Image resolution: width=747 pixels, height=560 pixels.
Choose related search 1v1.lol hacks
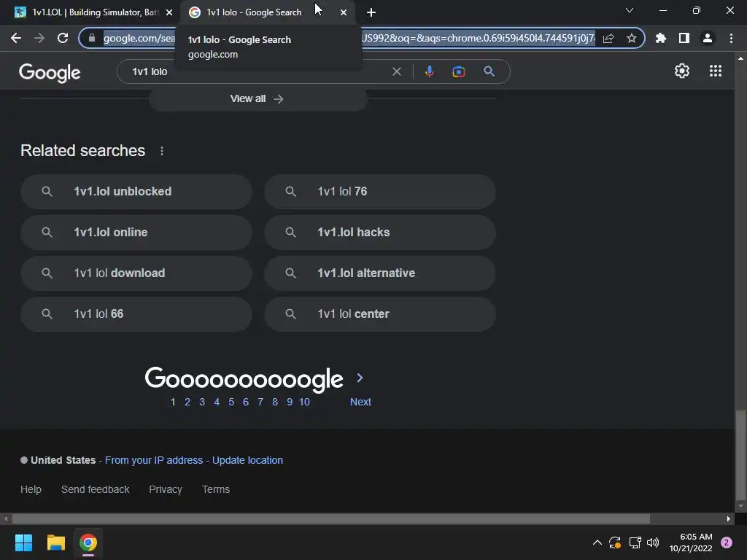pos(380,233)
